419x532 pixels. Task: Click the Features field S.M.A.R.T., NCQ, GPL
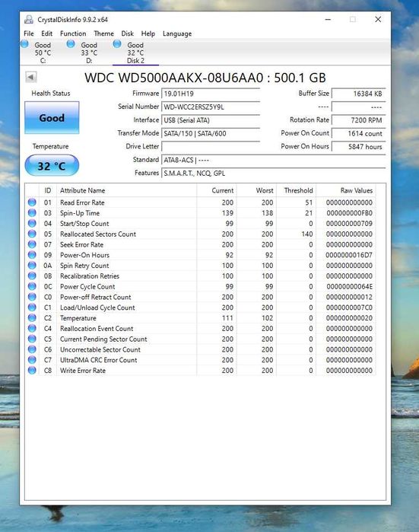click(x=274, y=173)
